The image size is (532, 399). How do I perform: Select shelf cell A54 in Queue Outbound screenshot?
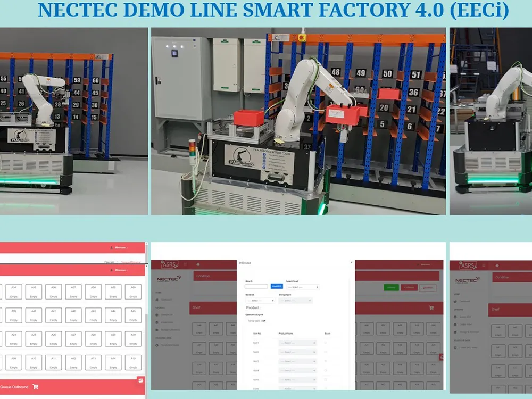[x=14, y=292]
